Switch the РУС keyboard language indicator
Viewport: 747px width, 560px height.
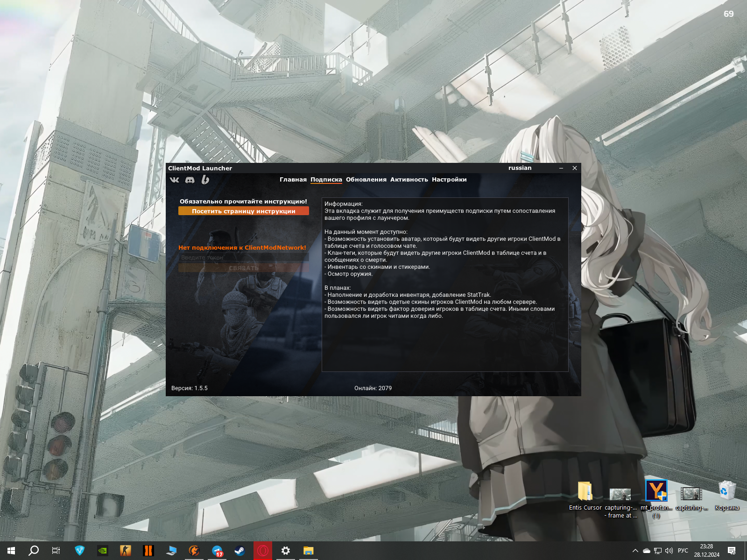683,551
